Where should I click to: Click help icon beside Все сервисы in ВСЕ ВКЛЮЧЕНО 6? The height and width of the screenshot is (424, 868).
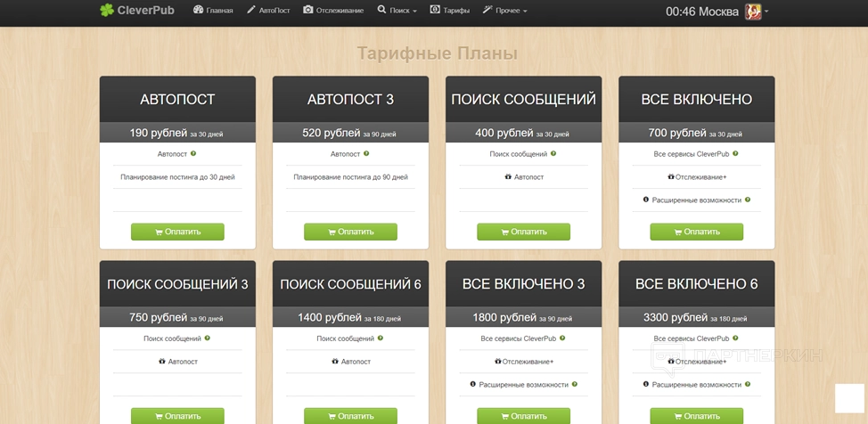click(x=736, y=338)
